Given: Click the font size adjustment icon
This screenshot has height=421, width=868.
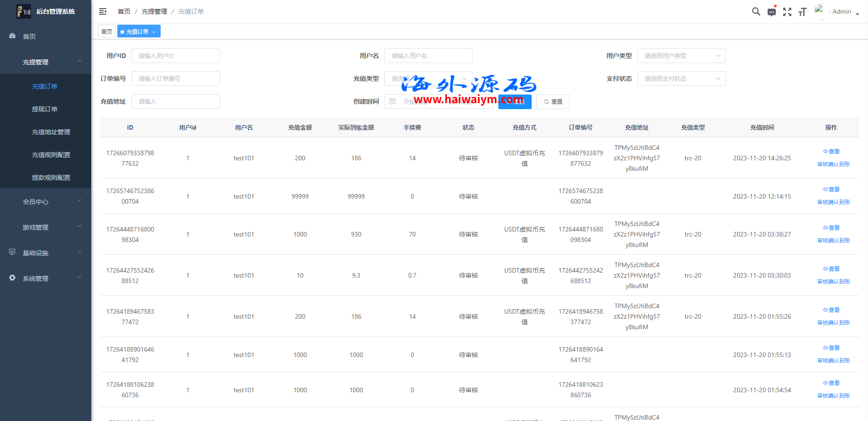Looking at the screenshot, I should click(x=802, y=12).
